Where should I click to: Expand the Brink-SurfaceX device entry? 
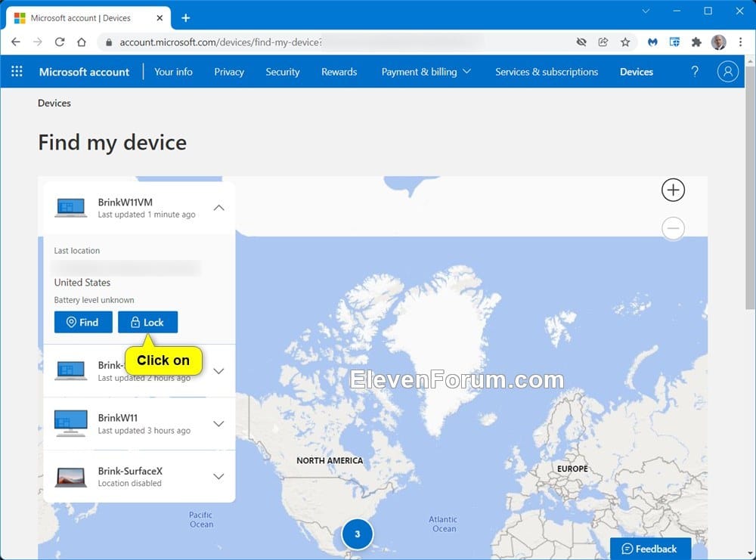[219, 476]
